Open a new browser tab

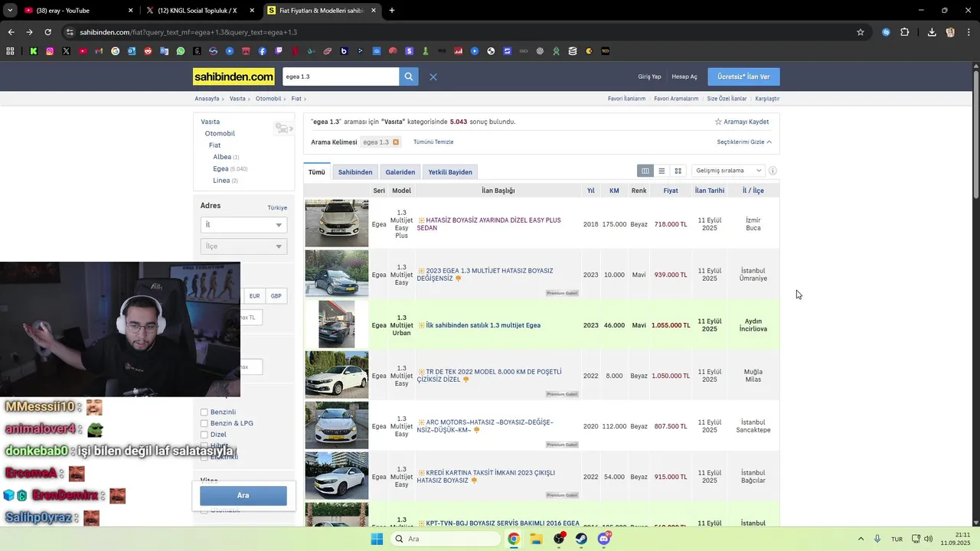coord(392,11)
